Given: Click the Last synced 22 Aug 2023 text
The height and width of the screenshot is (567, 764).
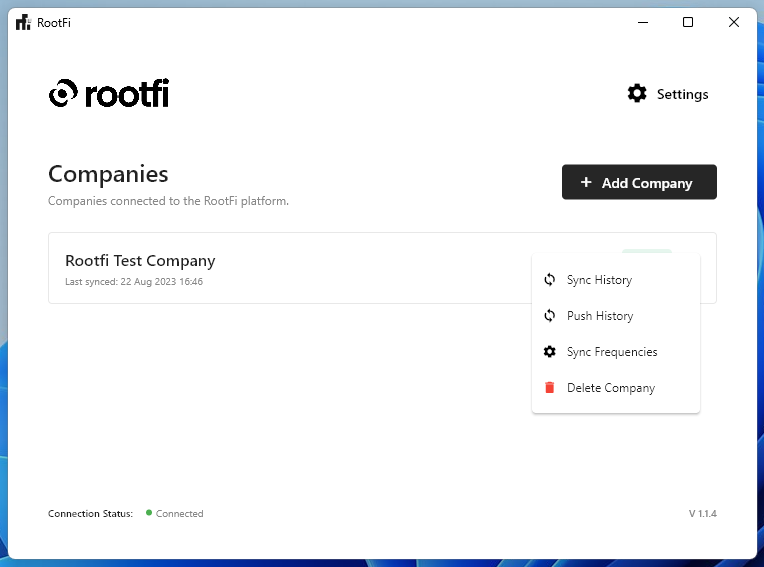Looking at the screenshot, I should tap(134, 282).
